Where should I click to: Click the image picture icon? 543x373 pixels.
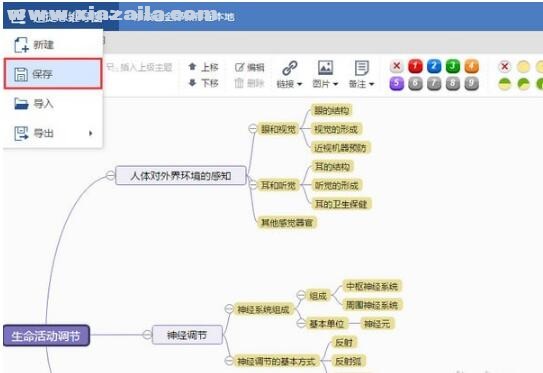point(325,67)
